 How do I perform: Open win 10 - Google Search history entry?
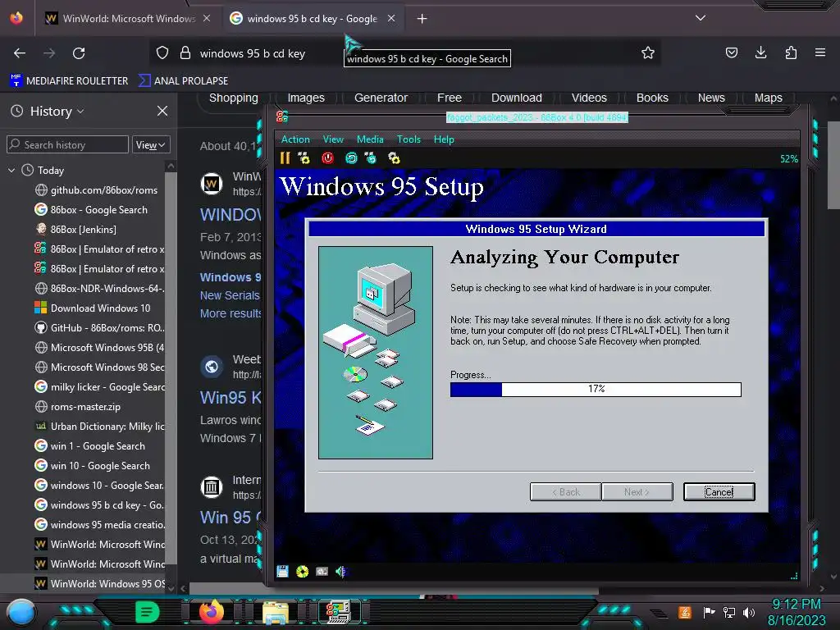(x=99, y=466)
